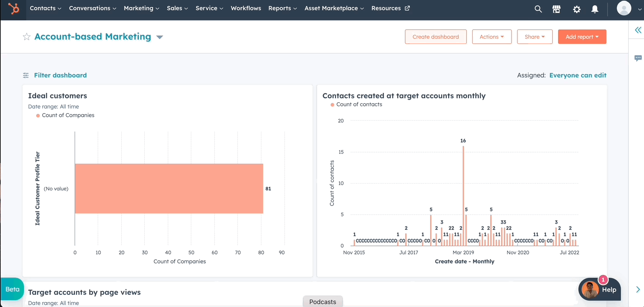Open the comments speech bubble icon
Image resolution: width=644 pixels, height=307 pixels.
pos(638,58)
